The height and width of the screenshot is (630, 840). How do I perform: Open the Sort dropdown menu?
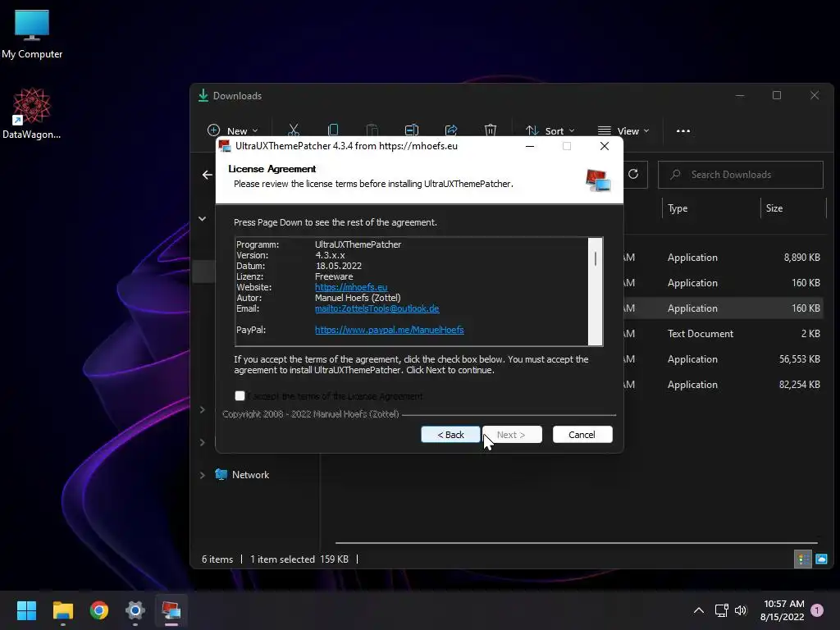(x=550, y=130)
